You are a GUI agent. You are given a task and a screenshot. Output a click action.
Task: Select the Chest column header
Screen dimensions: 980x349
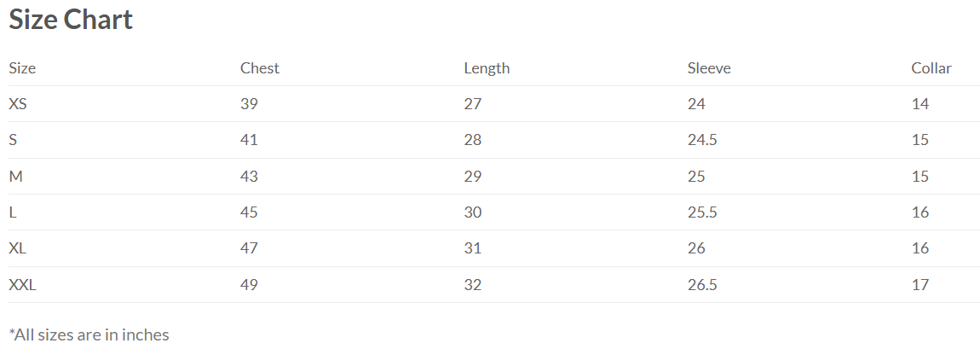tap(259, 68)
